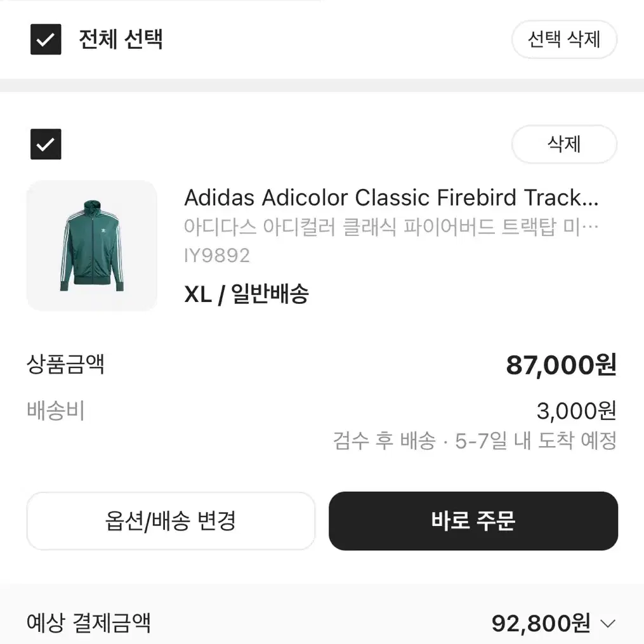Viewport: 644px width, 644px height.
Task: Click the 3,000원 shipping fee
Action: [576, 411]
